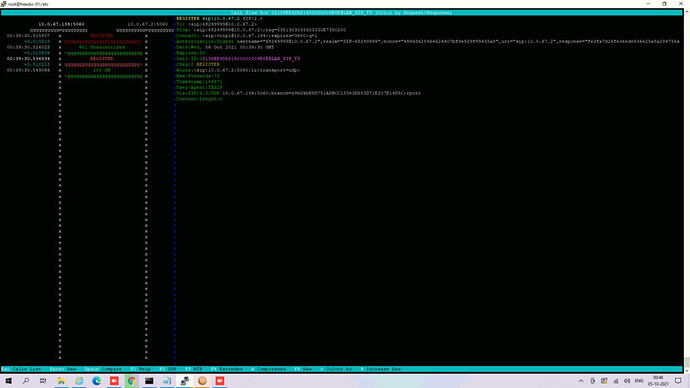This screenshot has width=690, height=388.
Task: Open taskbar search magnifier
Action: (26, 381)
